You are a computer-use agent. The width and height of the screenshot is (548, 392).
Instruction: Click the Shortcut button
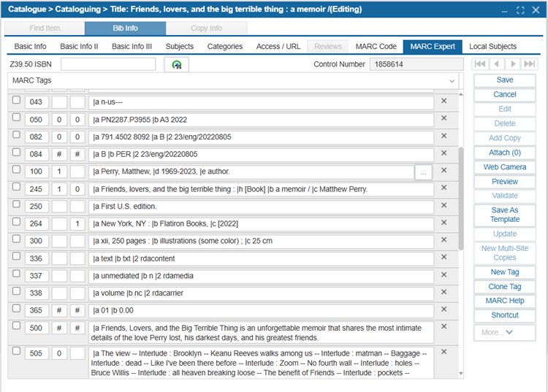(x=505, y=315)
